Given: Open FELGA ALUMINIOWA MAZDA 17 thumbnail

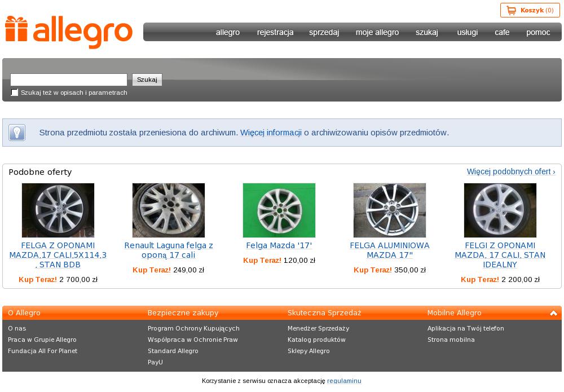Looking at the screenshot, I should click(390, 210).
